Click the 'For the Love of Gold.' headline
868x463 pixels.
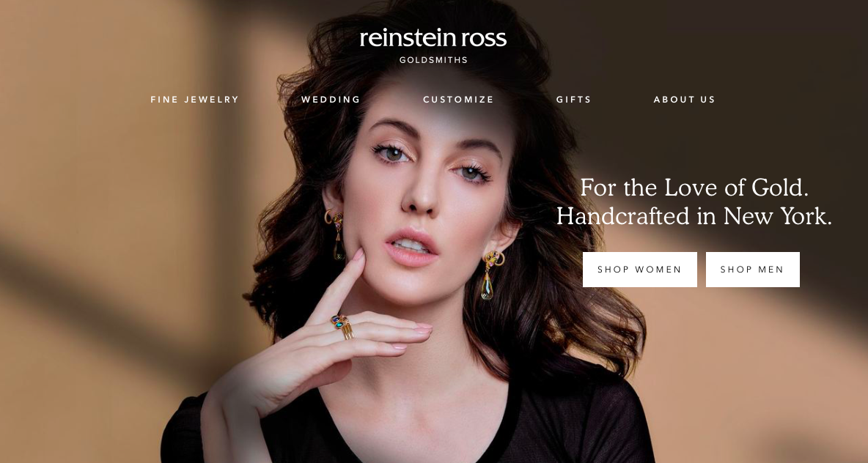pyautogui.click(x=694, y=188)
